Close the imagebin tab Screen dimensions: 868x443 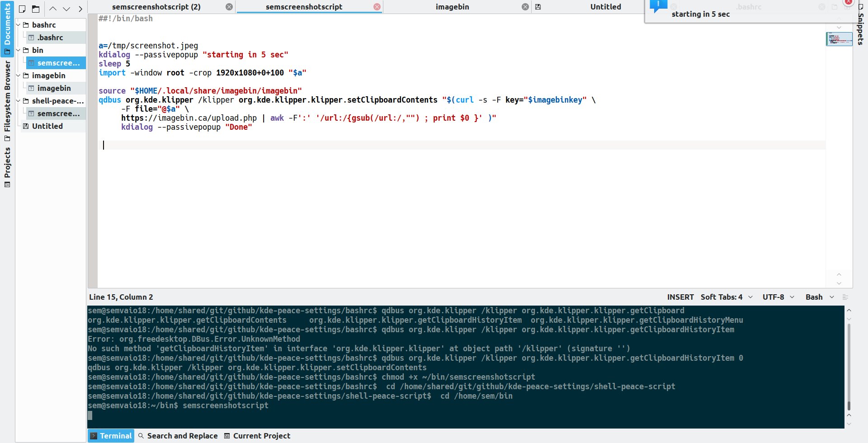(x=525, y=7)
